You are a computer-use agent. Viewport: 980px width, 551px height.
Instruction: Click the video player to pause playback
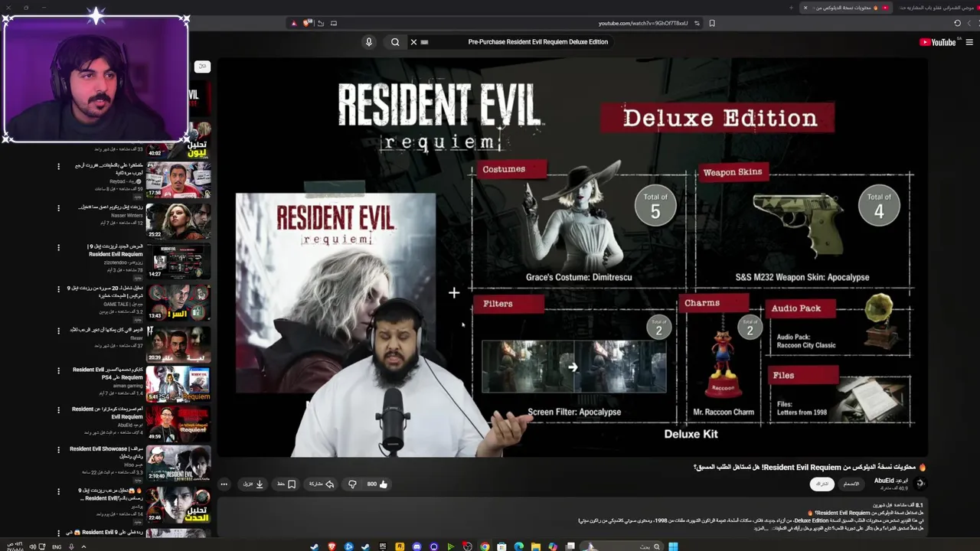pos(572,256)
